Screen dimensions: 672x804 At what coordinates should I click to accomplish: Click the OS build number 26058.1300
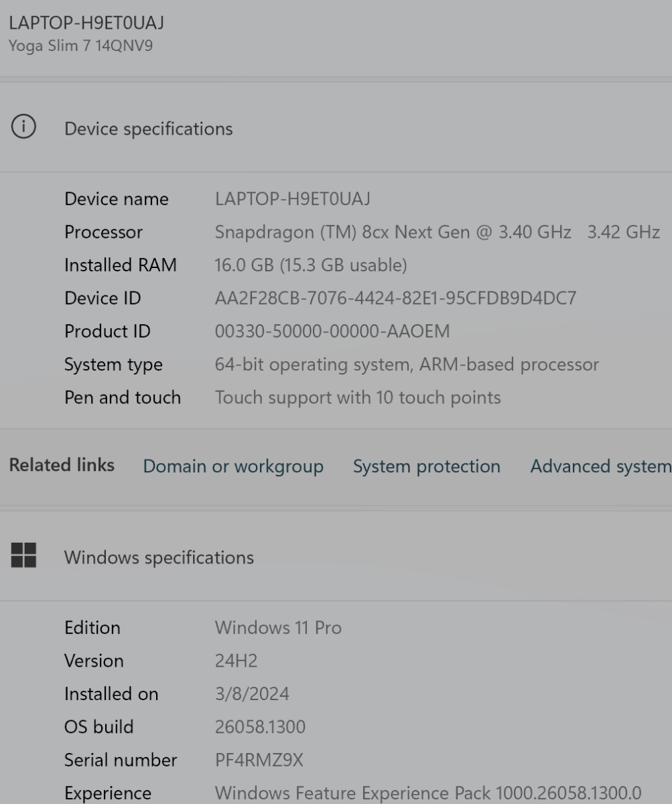point(260,727)
